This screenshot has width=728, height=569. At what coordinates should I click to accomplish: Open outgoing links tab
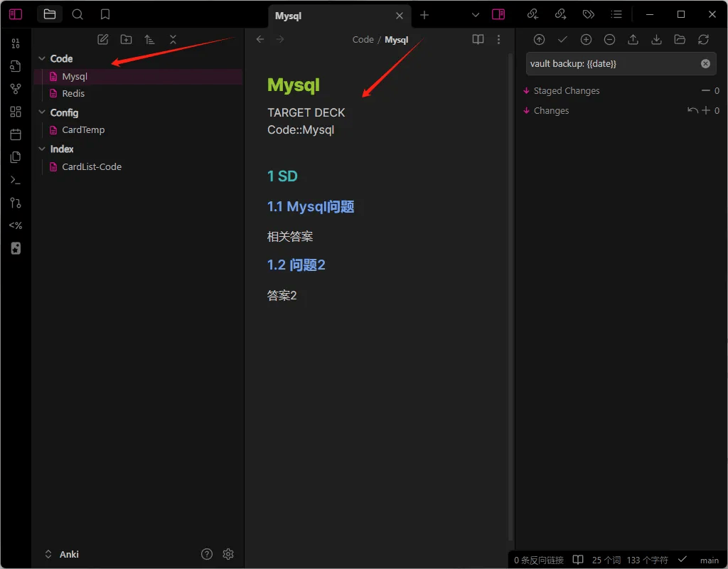tap(561, 14)
